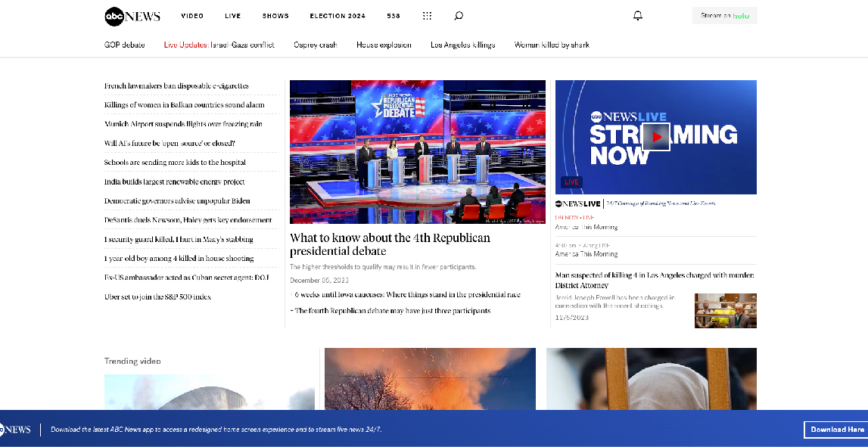
Task: Open the 4th Republican debate headline article
Action: (390, 244)
